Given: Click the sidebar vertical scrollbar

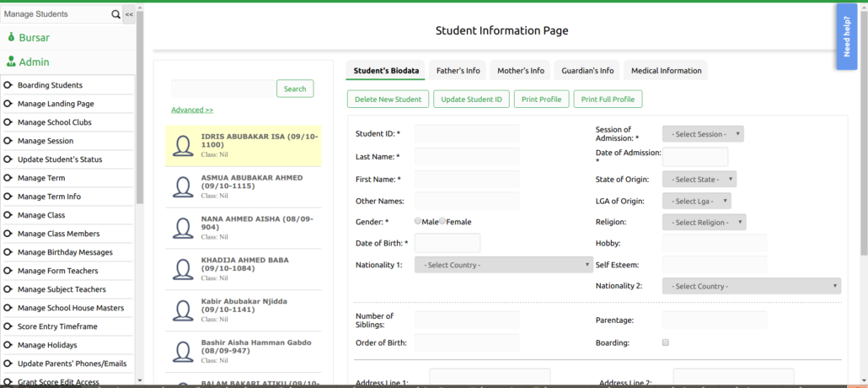Looking at the screenshot, I should pyautogui.click(x=140, y=105).
